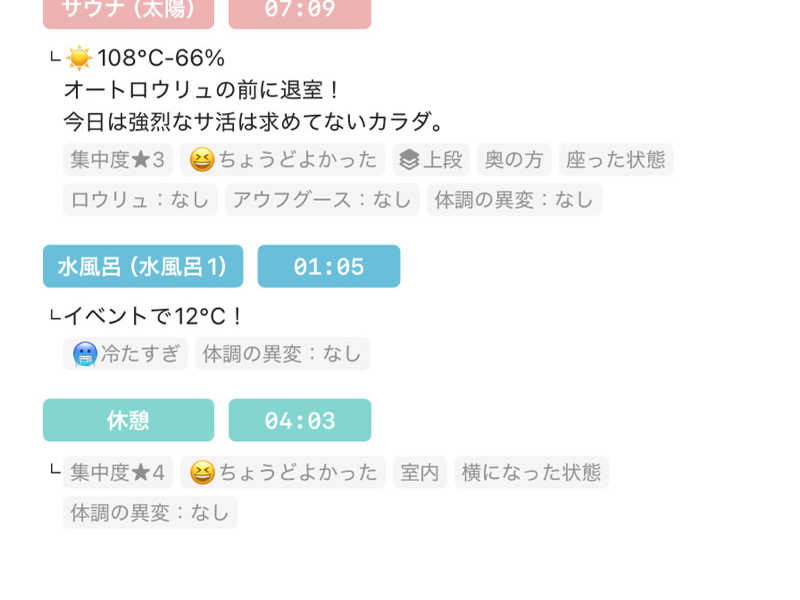Click the 01:05 water bath time badge
Viewport: 800px width, 600px height.
point(328,266)
